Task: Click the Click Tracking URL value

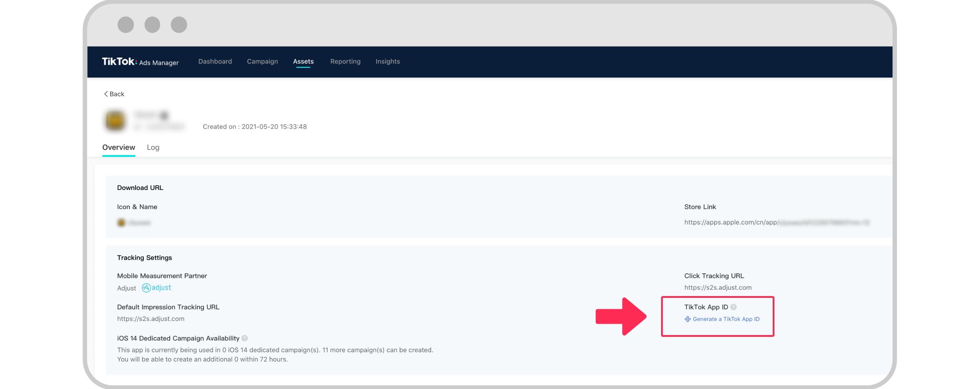Action: point(718,287)
